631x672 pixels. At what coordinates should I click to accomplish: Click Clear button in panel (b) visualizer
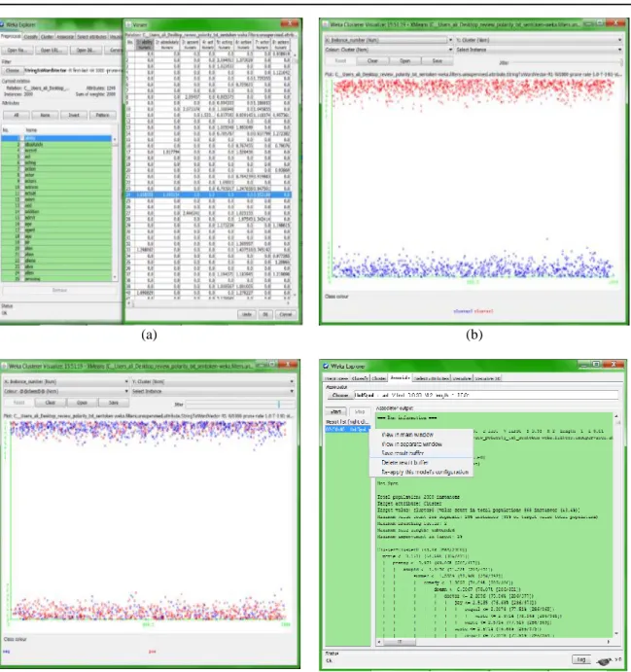click(x=372, y=61)
